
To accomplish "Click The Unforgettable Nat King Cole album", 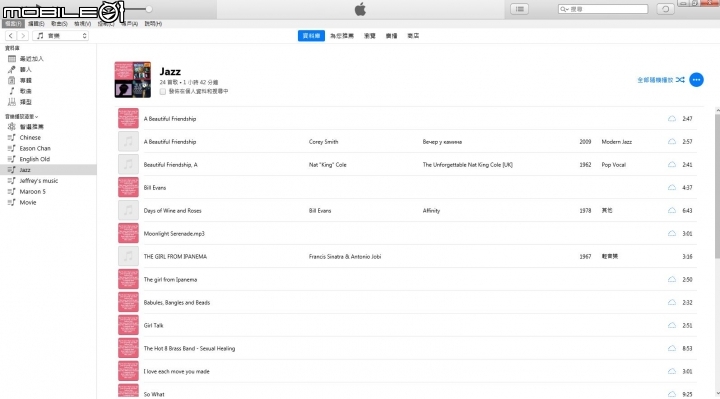I will [467, 165].
